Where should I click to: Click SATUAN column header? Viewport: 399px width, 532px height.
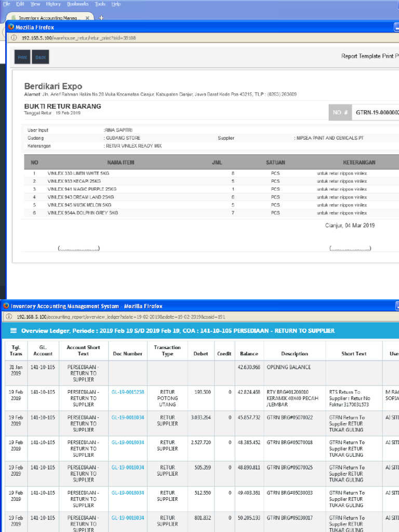[x=275, y=163]
